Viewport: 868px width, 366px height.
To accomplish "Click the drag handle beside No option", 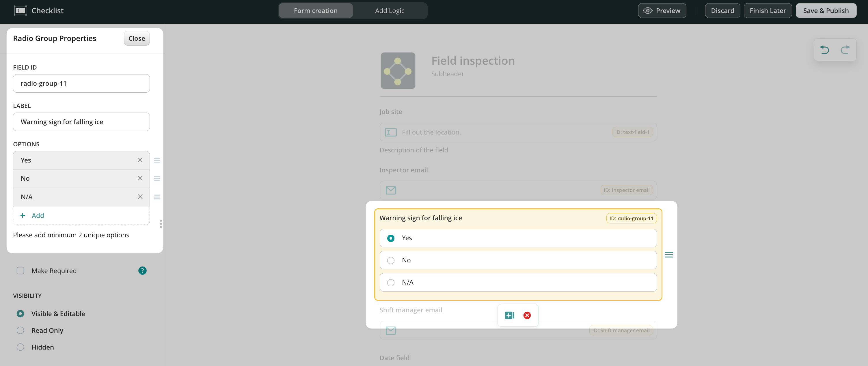I will [157, 178].
